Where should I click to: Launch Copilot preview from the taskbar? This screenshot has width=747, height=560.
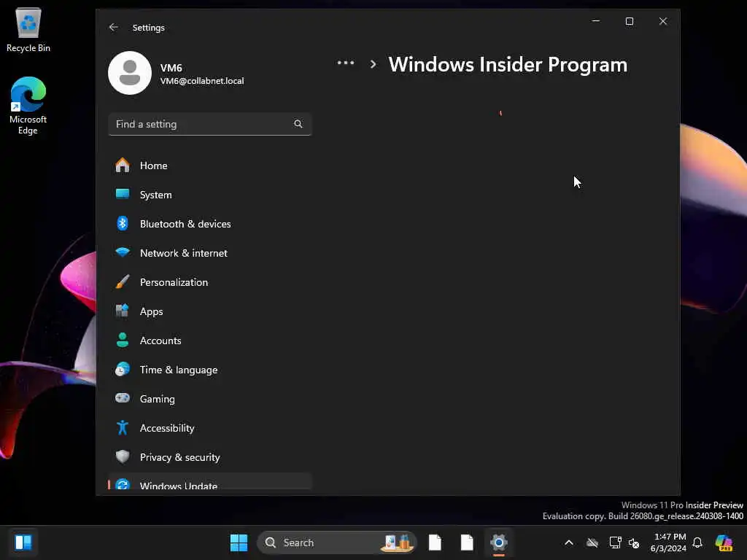(x=724, y=542)
